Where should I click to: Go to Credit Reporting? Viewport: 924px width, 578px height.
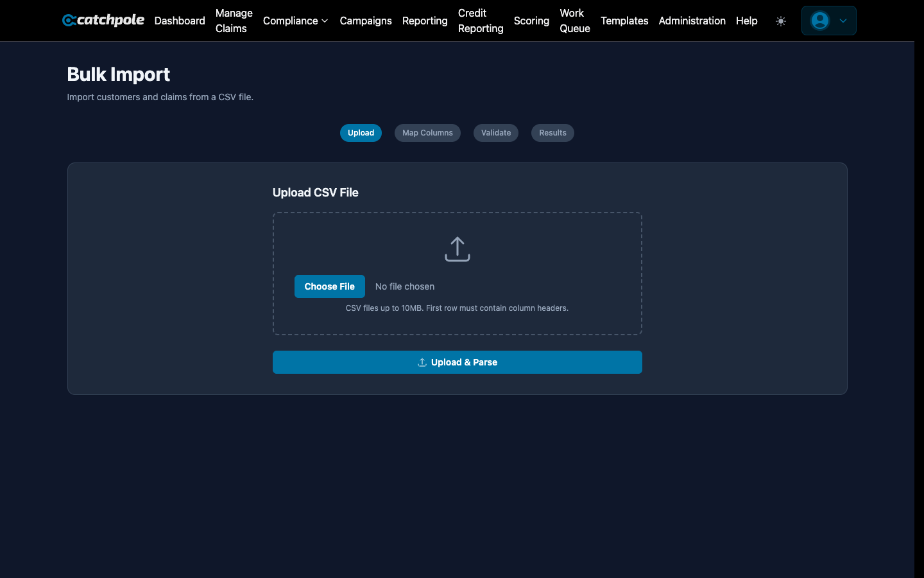pos(480,21)
